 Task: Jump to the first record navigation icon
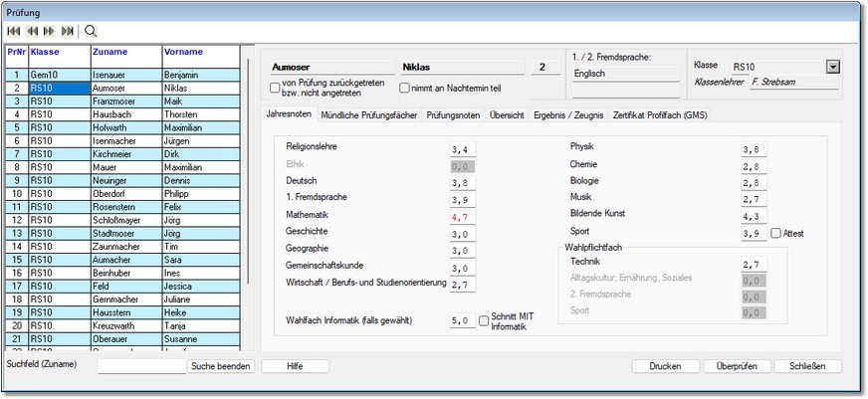(x=13, y=31)
